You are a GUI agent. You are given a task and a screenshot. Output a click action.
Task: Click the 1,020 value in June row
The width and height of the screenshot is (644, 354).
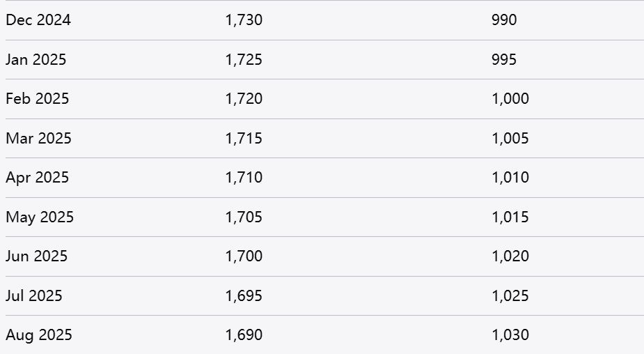[510, 256]
